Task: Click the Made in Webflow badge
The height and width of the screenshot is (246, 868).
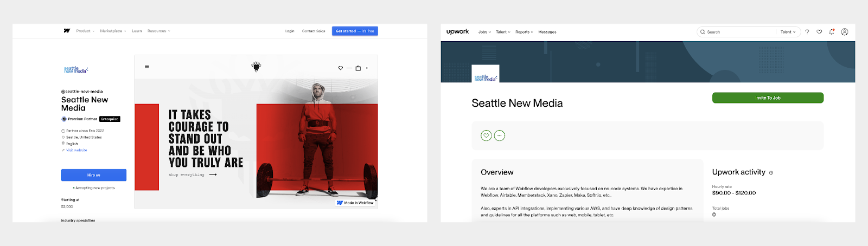Action: pos(355,203)
